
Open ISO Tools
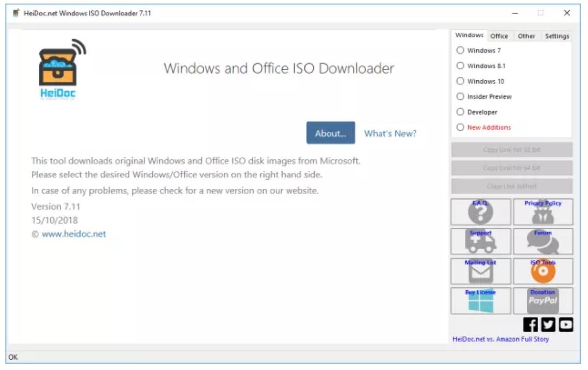click(x=543, y=271)
